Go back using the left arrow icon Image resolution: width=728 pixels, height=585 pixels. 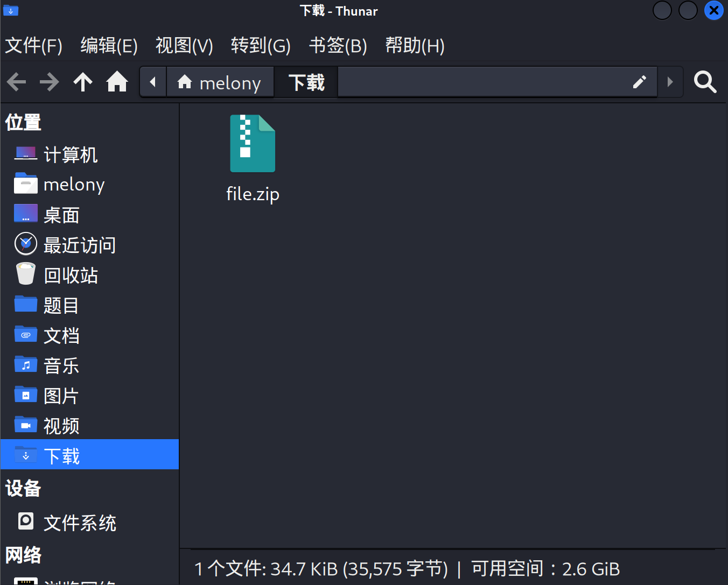16,82
